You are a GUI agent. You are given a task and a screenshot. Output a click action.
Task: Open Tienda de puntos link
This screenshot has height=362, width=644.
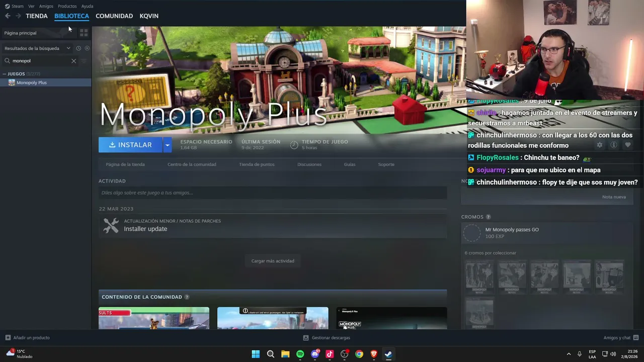click(x=257, y=164)
